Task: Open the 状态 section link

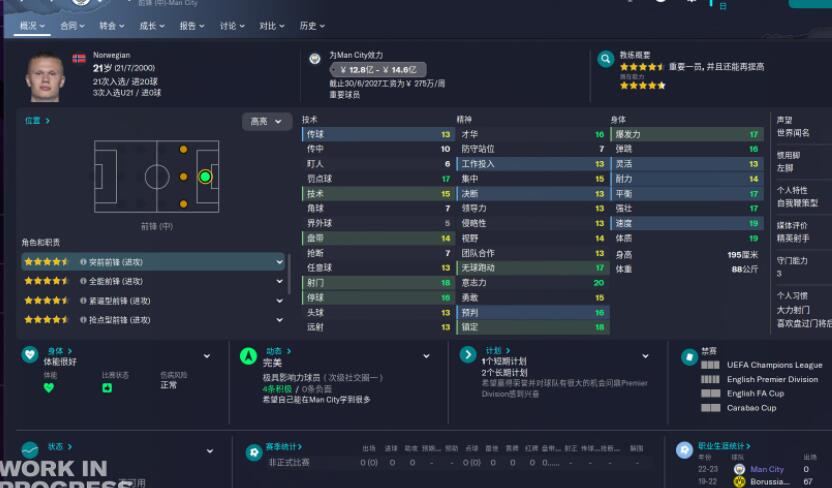Action: [x=59, y=447]
